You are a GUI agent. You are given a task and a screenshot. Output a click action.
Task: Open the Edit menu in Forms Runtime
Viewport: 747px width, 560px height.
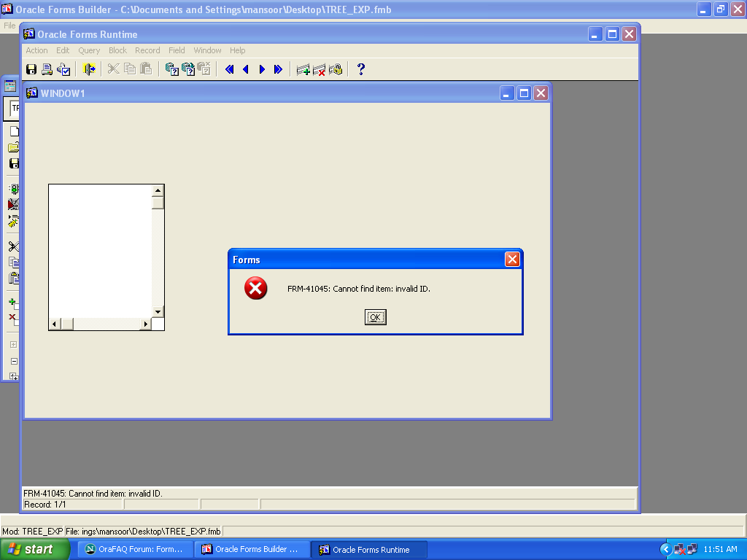point(63,50)
